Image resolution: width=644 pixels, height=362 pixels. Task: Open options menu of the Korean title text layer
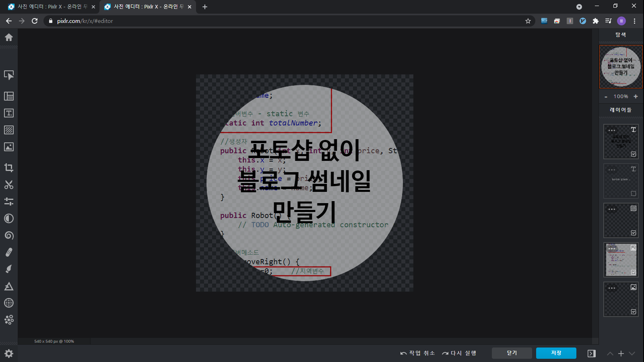coord(612,130)
